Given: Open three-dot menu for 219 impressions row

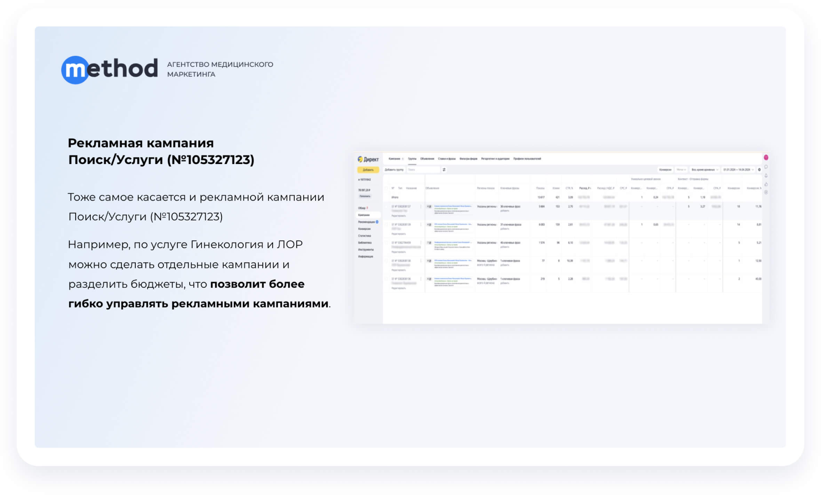Looking at the screenshot, I should click(421, 279).
